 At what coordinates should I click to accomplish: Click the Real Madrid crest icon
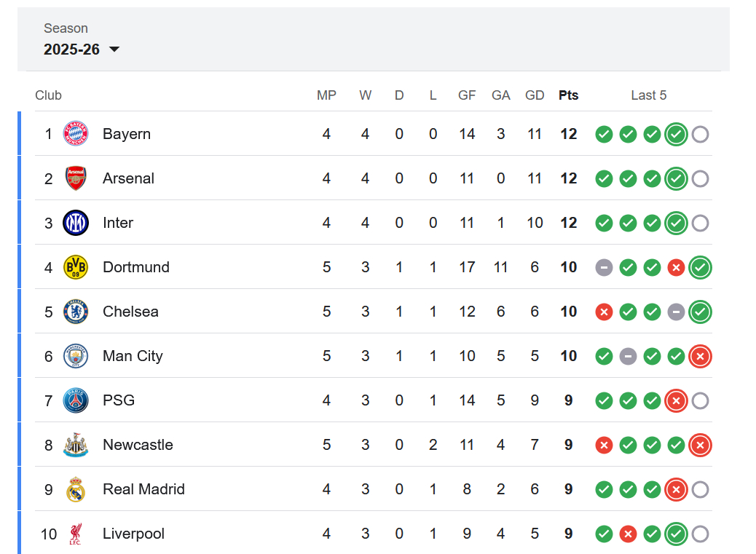76,489
